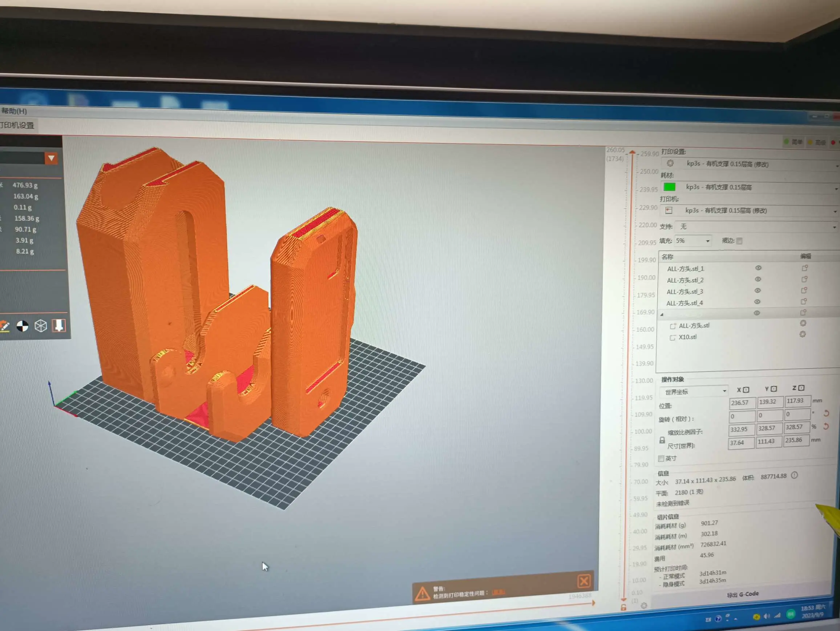Viewport: 840px width, 631px height.
Task: Click the center-of-gravity checkered circle icon
Action: (23, 326)
